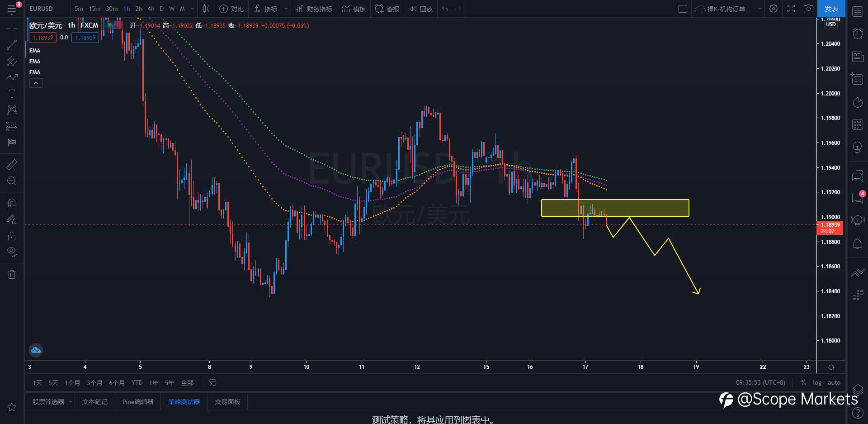Select the 1天 date range
Image resolution: width=868 pixels, height=424 pixels.
click(x=38, y=383)
